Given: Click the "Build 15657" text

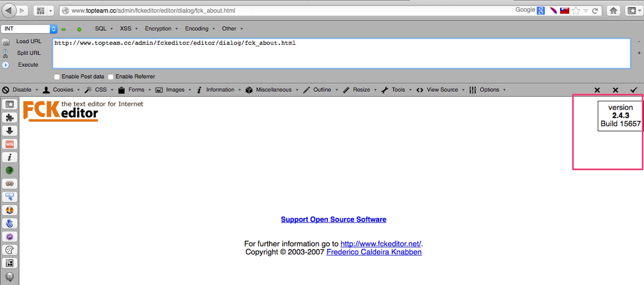Looking at the screenshot, I should click(621, 123).
